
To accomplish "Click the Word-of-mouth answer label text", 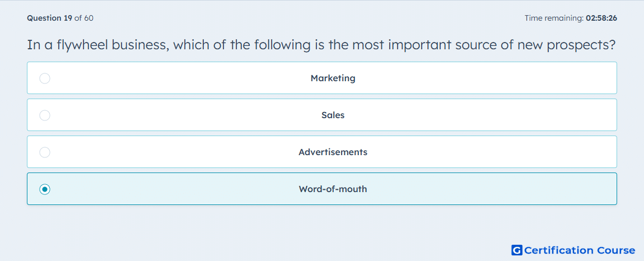I will pos(333,189).
